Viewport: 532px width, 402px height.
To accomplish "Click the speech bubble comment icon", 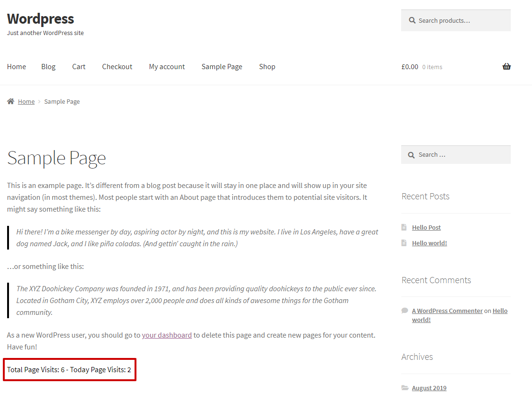I will coord(405,311).
